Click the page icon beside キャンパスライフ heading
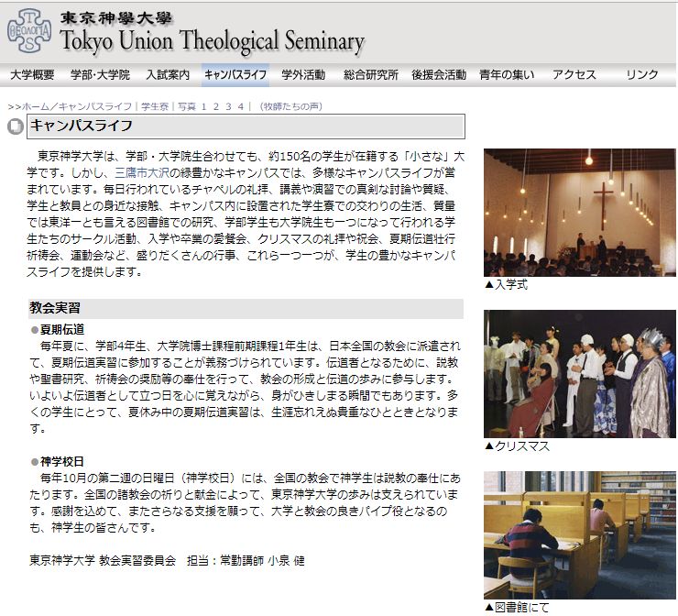Image resolution: width=678 pixels, height=616 pixels. [16, 126]
